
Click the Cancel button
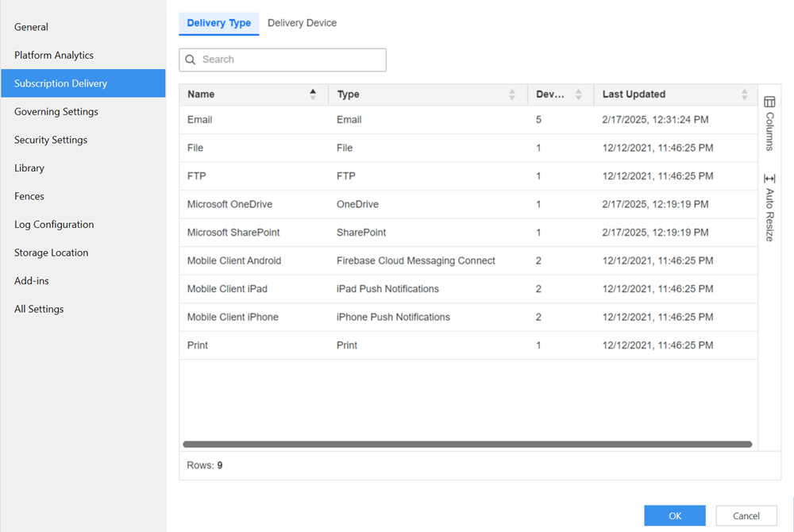click(x=746, y=515)
